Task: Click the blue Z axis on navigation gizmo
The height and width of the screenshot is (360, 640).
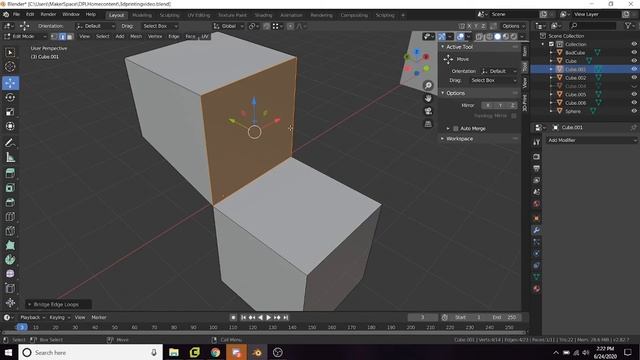Action: pos(417,52)
